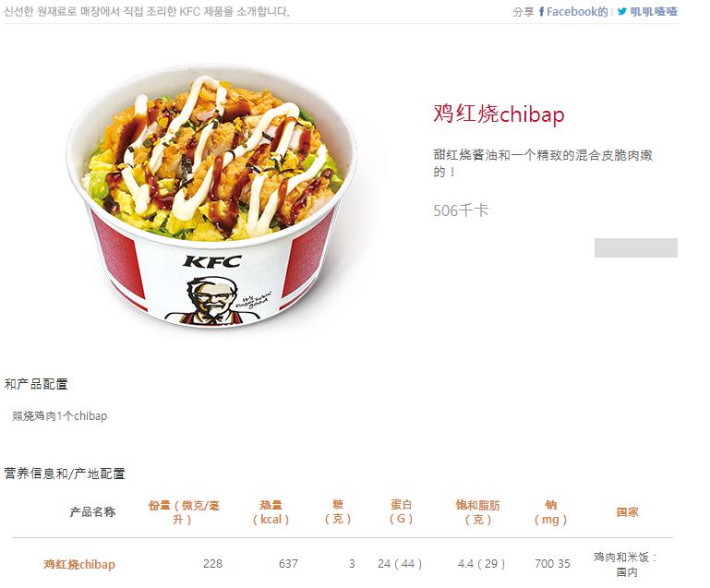Click the 分享 share label
Screen dimensions: 710x588
pos(523,12)
